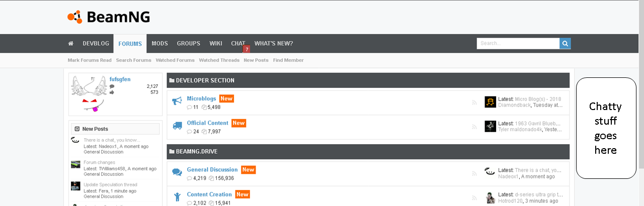Open the Content Creation forum
Viewport: 644px width, 206px height.
(x=209, y=194)
